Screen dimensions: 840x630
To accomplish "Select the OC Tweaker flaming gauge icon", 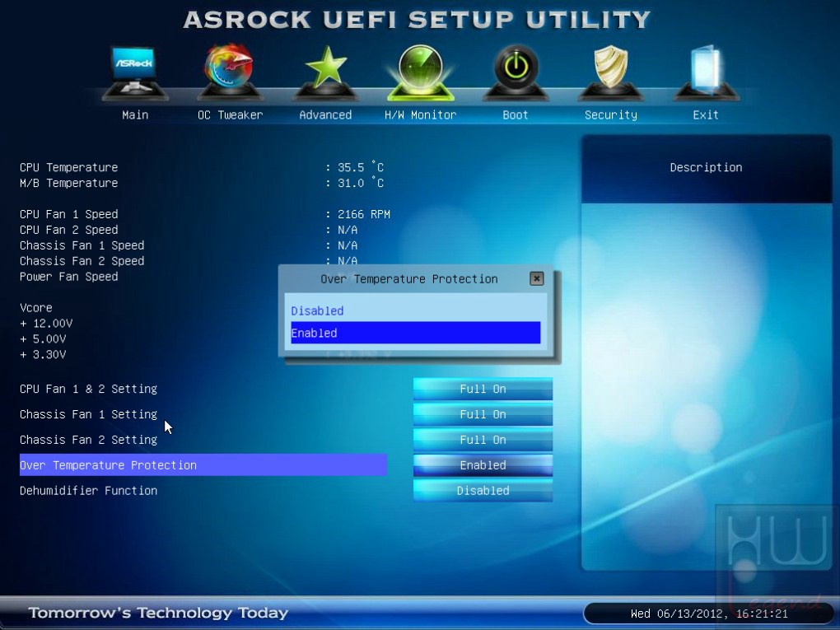I will coord(230,72).
